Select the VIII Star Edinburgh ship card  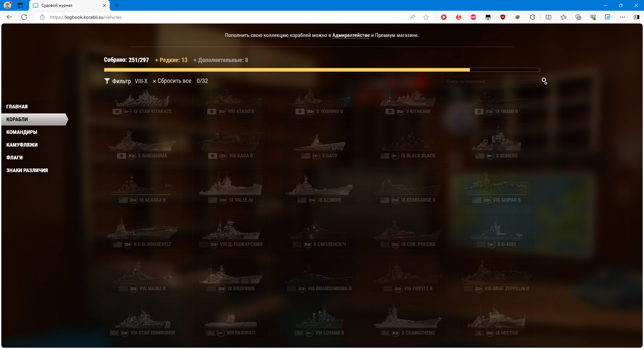point(142,320)
